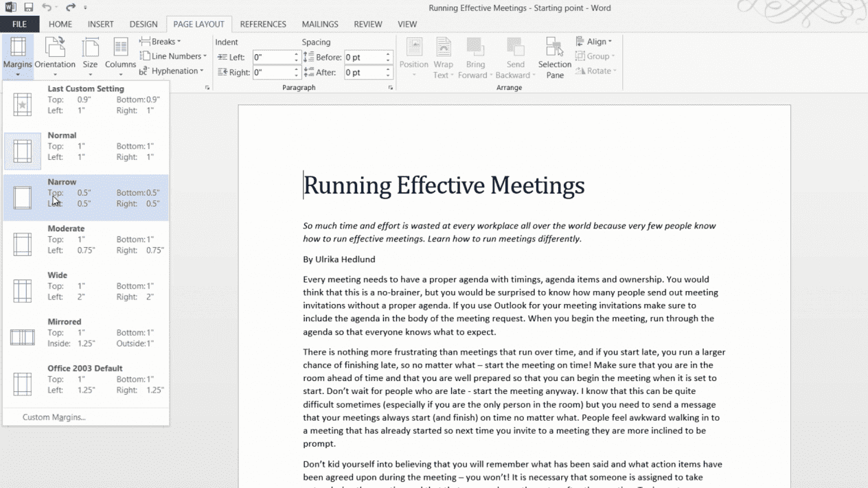Click the Indent Right value field
868x488 pixels.
pyautogui.click(x=273, y=72)
